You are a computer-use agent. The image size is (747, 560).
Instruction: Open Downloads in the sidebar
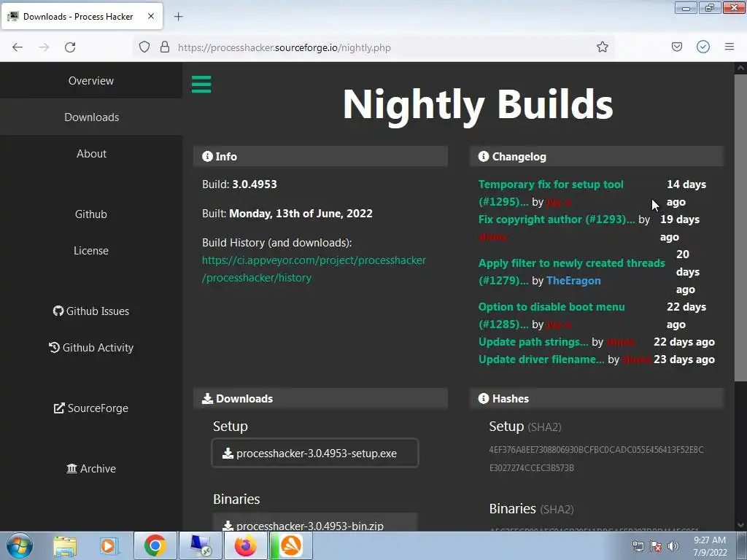click(91, 117)
